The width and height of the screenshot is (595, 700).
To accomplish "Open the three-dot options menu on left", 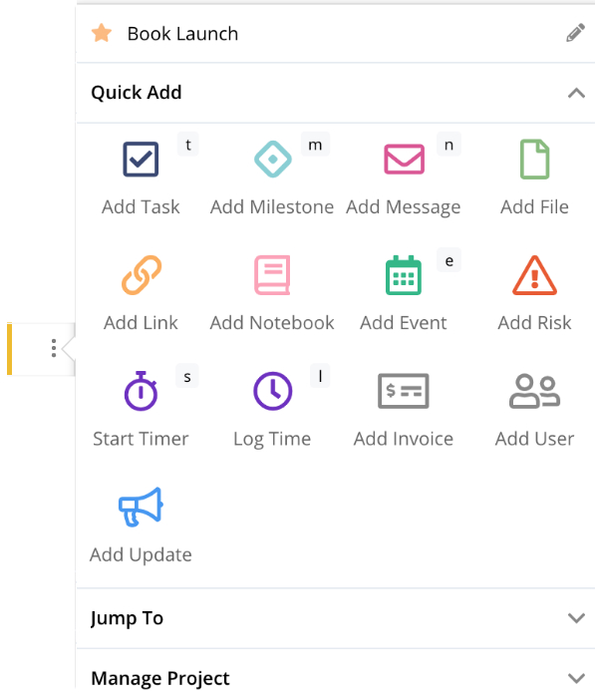I will [54, 348].
